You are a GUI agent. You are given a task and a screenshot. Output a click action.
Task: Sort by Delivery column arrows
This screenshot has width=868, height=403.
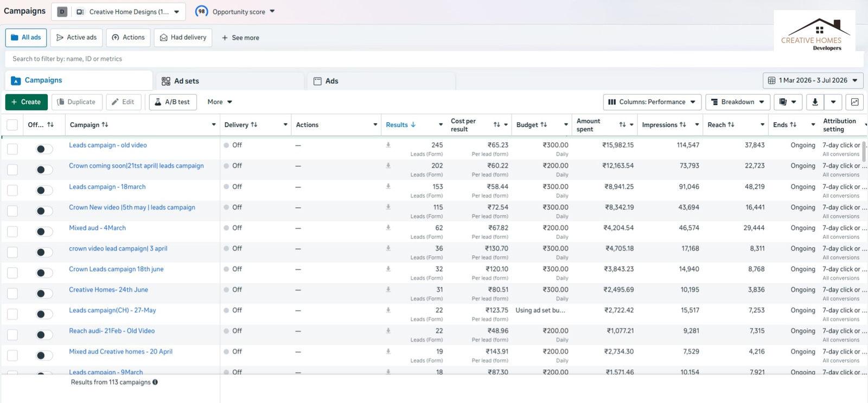point(254,125)
